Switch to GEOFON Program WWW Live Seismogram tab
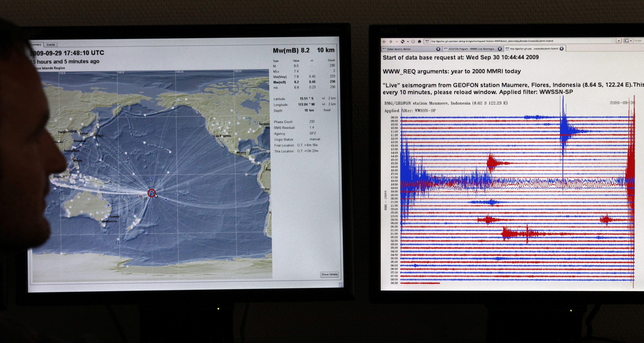This screenshot has height=343, width=644. [470, 49]
